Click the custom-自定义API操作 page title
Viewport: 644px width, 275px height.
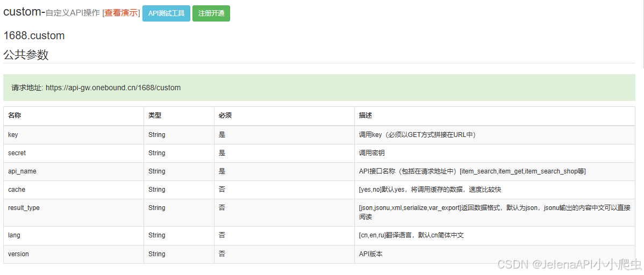(x=52, y=12)
